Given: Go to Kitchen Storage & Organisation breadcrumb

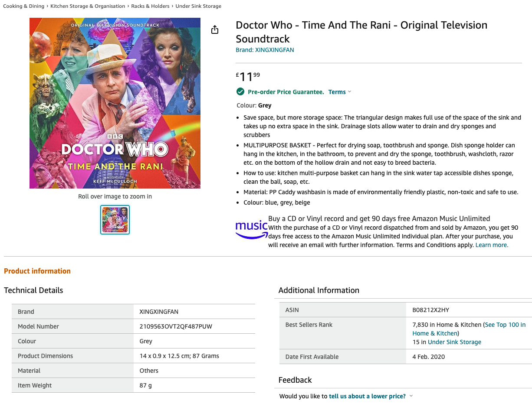Looking at the screenshot, I should (88, 6).
